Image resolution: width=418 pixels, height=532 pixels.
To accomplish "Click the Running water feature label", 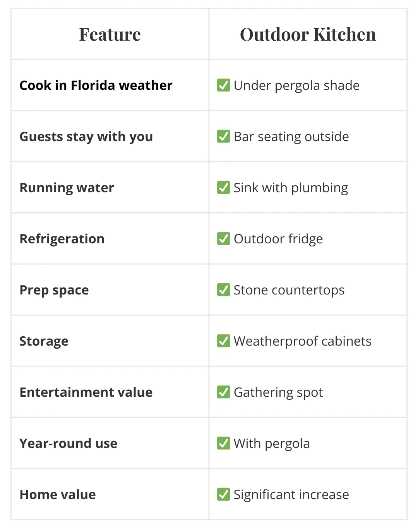I will (x=67, y=188).
